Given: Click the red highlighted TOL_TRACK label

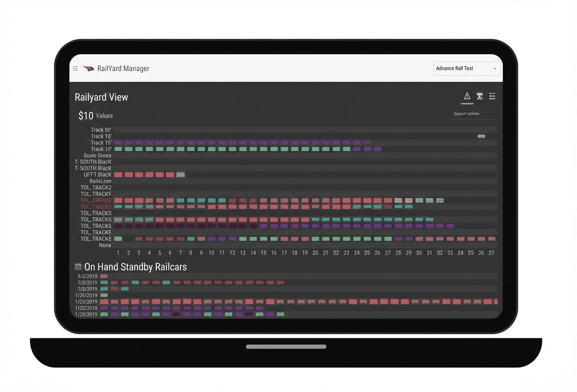Looking at the screenshot, I should 96,201.
